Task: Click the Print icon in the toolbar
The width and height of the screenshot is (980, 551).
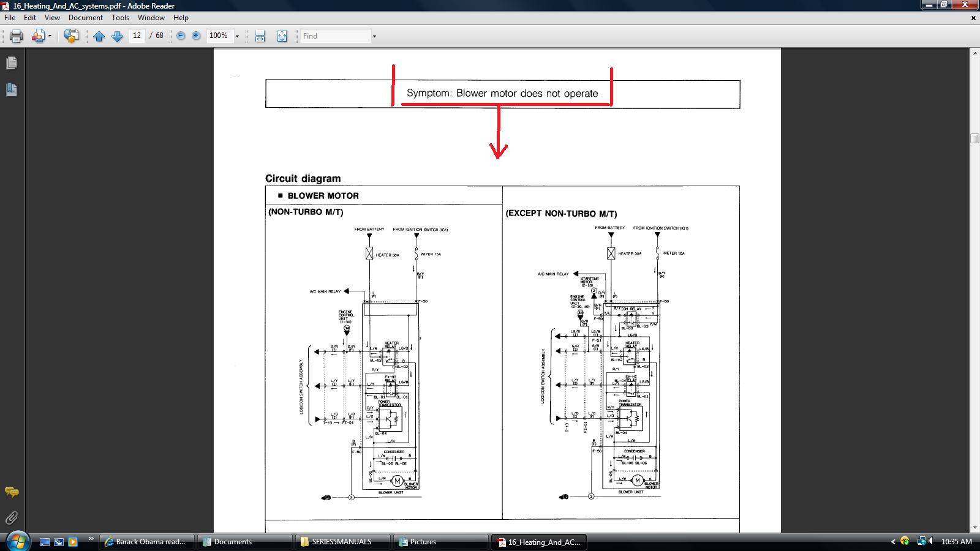Action: click(17, 36)
